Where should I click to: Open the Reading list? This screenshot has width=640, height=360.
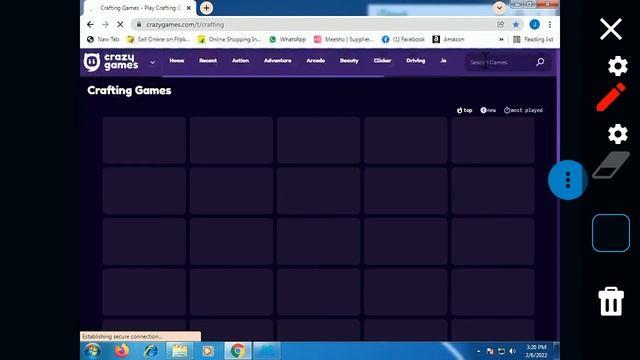coord(533,39)
